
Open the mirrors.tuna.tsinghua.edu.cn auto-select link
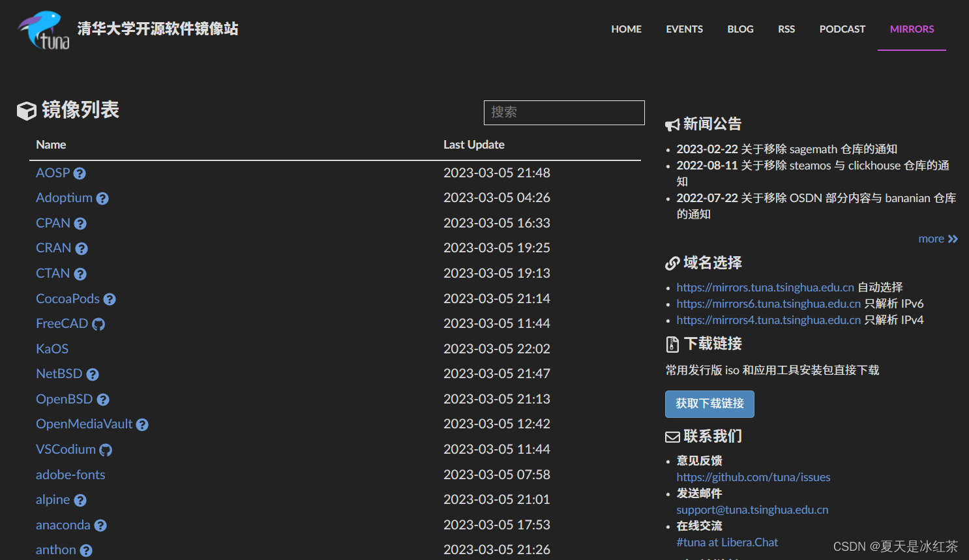click(x=765, y=287)
